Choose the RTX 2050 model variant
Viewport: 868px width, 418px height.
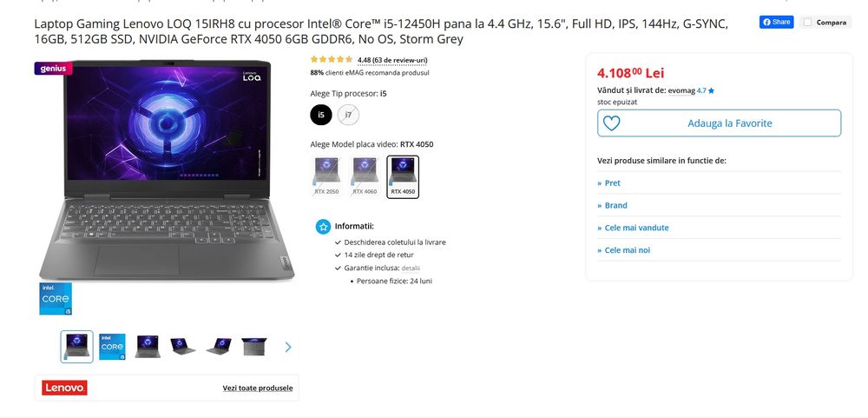326,177
